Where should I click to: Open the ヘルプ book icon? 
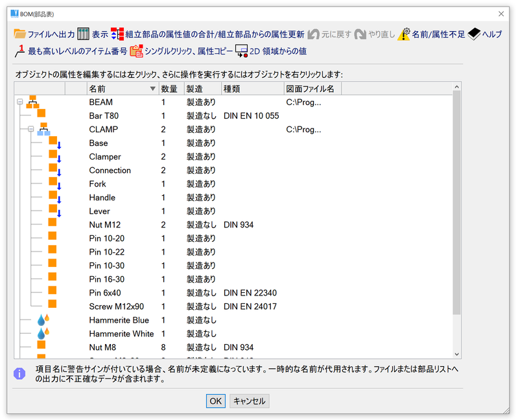[474, 34]
